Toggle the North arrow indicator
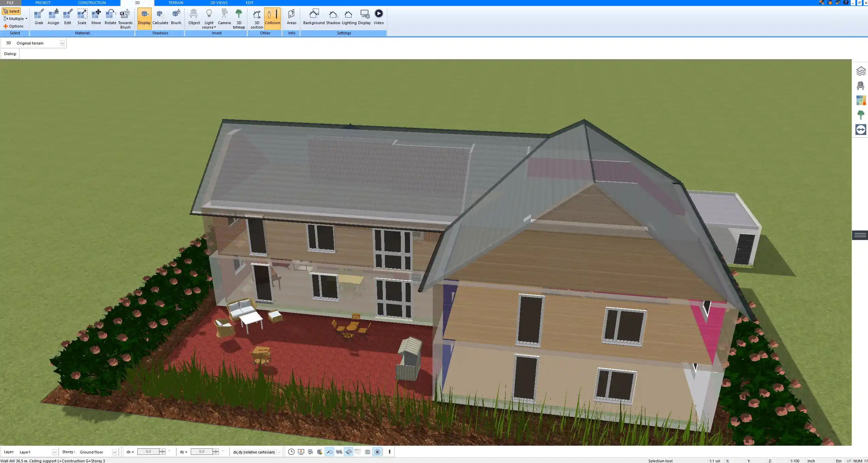The image size is (868, 463). click(377, 452)
